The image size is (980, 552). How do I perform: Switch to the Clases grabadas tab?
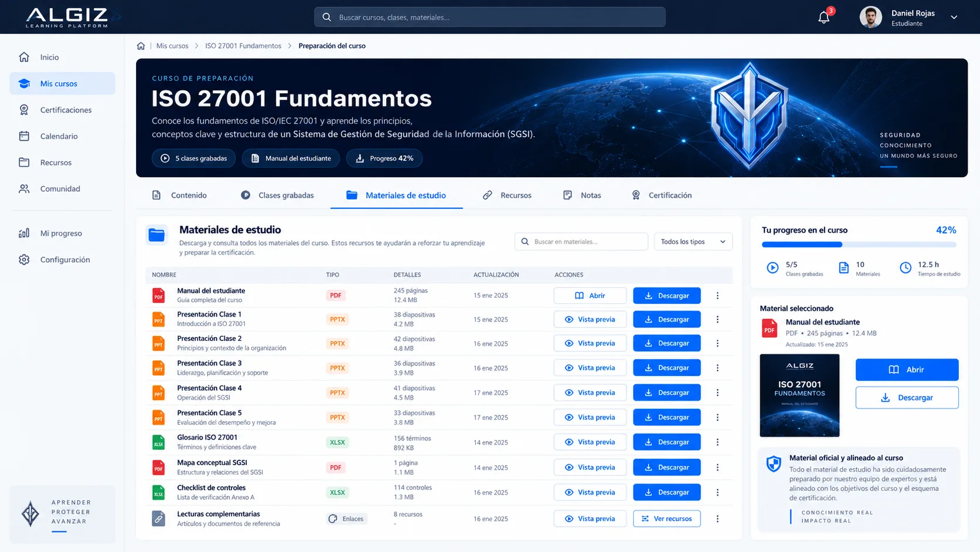[x=277, y=195]
